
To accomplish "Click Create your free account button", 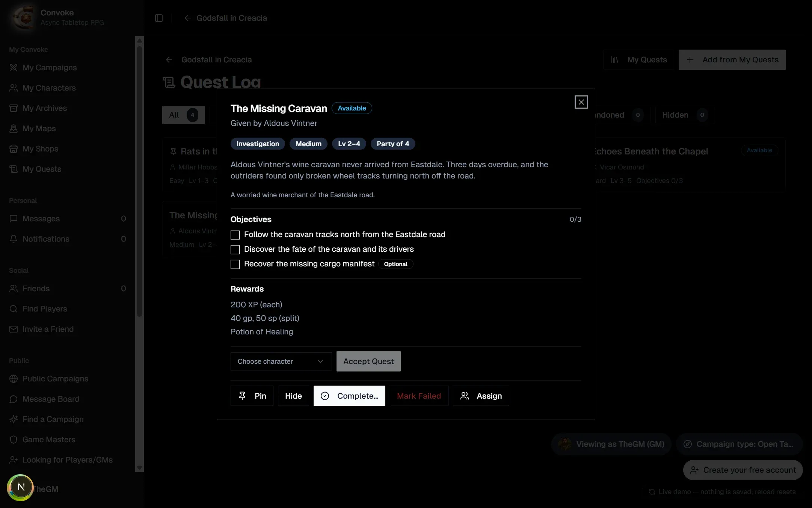I will (x=743, y=470).
